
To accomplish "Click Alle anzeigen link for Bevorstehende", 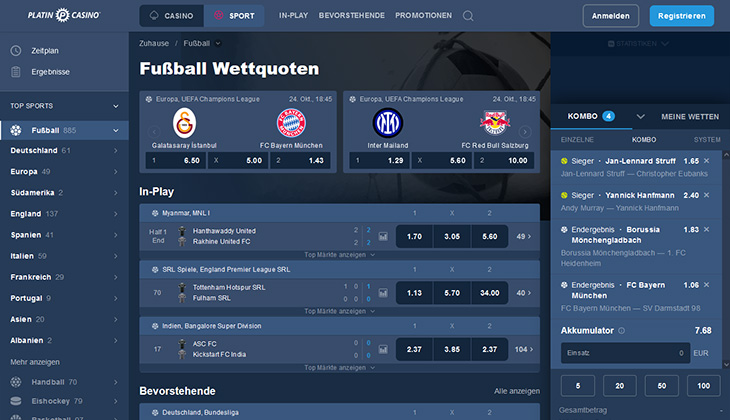I will 517,391.
